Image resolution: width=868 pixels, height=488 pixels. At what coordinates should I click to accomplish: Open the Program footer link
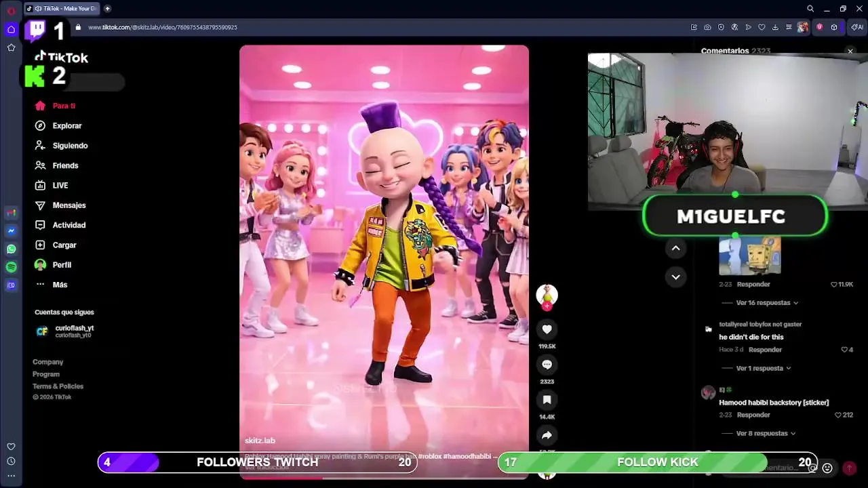click(x=46, y=374)
